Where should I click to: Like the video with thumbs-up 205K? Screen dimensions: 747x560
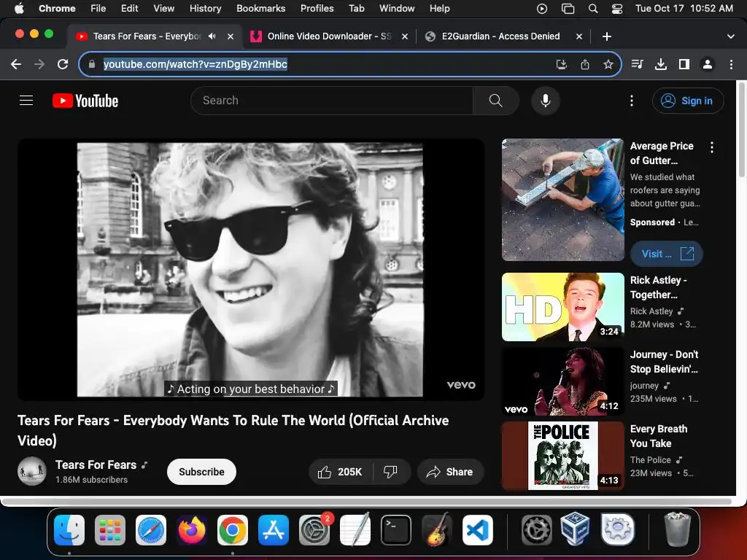pos(340,472)
